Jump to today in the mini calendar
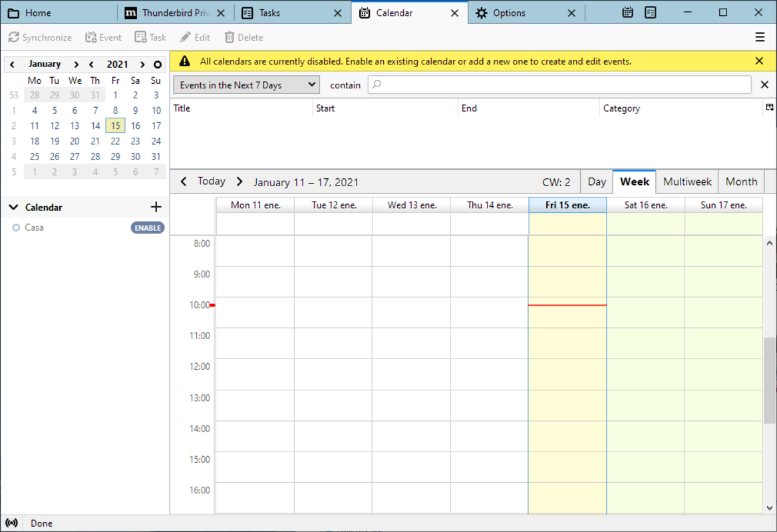This screenshot has height=532, width=777. [158, 65]
